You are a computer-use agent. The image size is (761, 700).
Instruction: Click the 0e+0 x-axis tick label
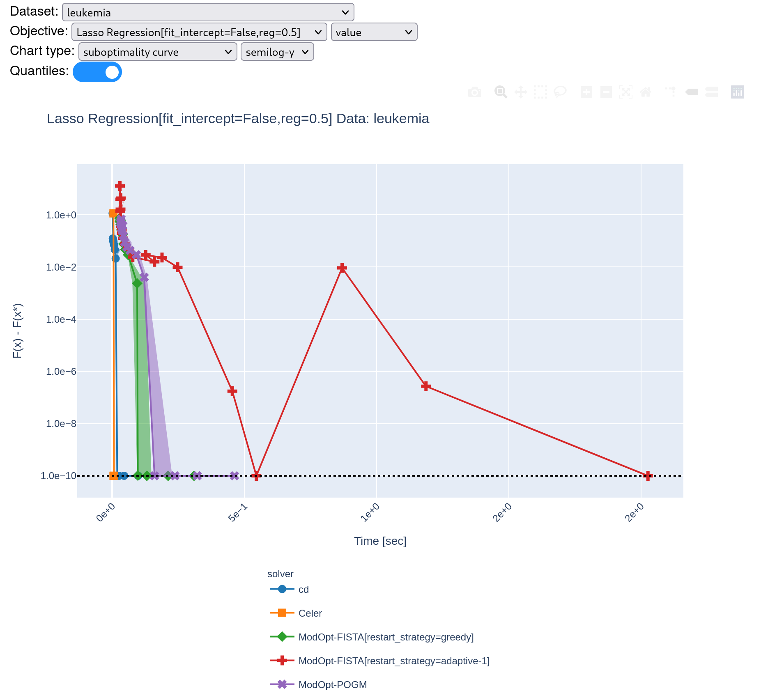106,512
